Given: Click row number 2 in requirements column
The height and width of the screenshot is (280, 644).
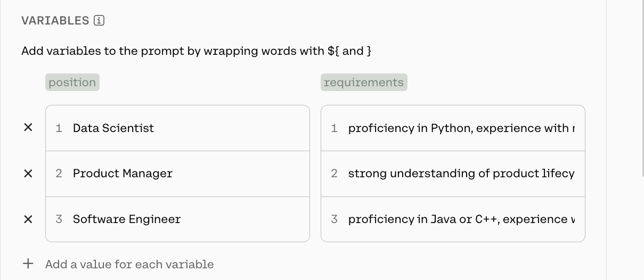Looking at the screenshot, I should [334, 174].
